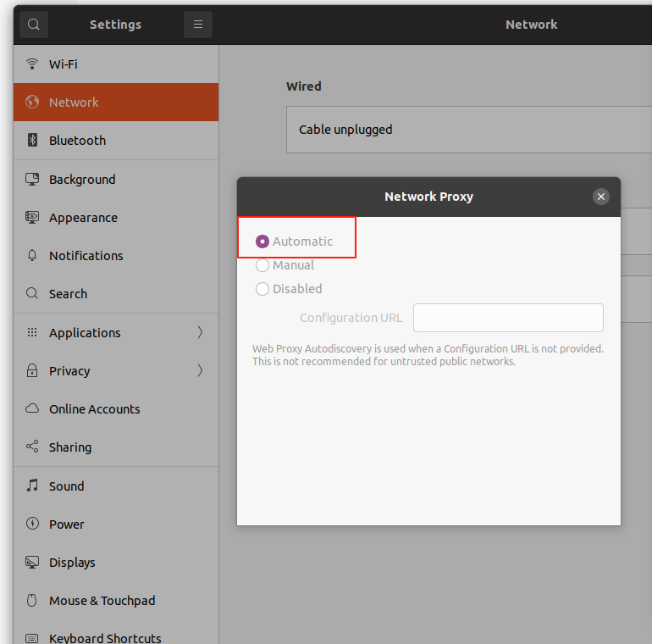Select the Manual proxy radio button
The width and height of the screenshot is (652, 644).
[x=262, y=265]
